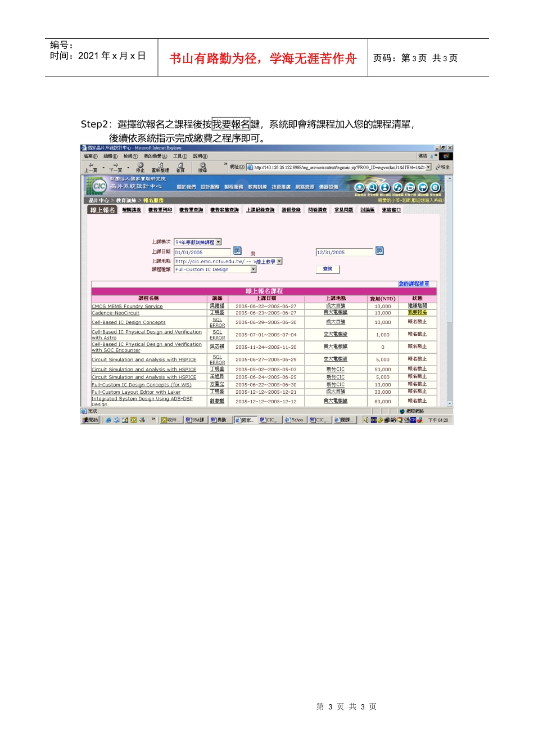
Task: Expand the 上課地點 location dropdown
Action: point(279,262)
